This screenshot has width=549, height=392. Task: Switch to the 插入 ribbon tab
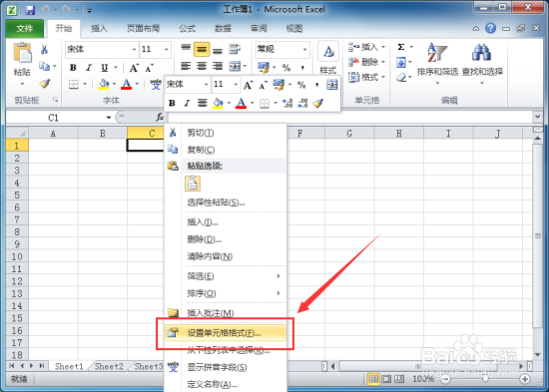(99, 28)
